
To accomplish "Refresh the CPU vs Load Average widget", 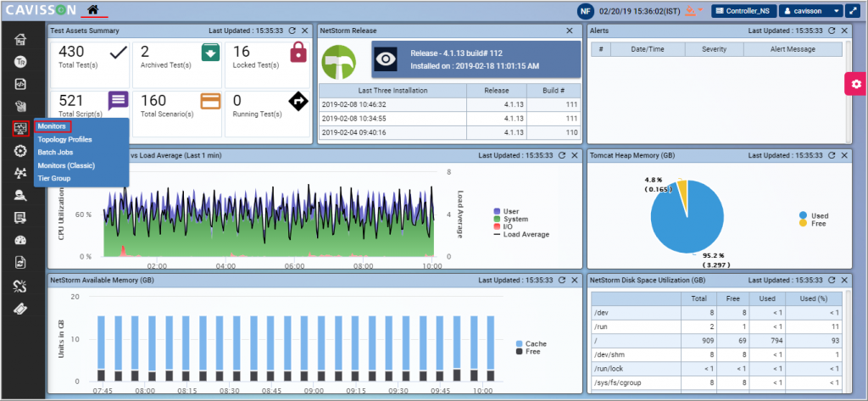I will (562, 156).
